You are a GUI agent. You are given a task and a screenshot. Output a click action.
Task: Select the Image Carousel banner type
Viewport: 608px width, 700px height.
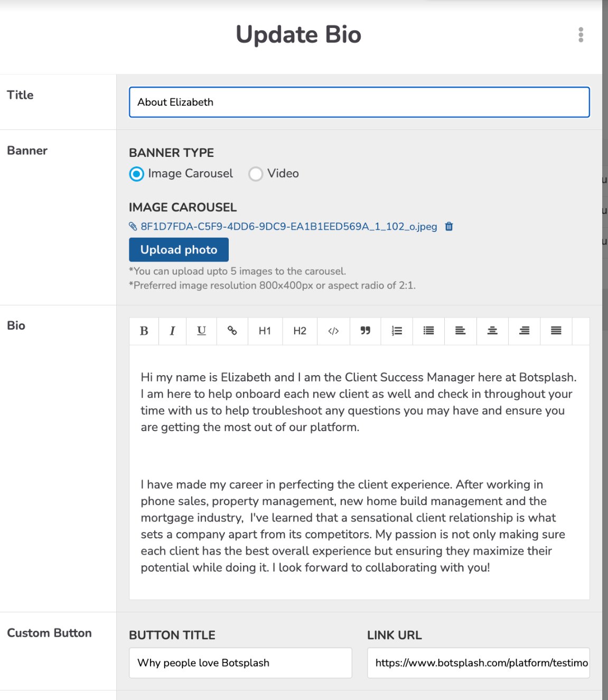(x=137, y=174)
